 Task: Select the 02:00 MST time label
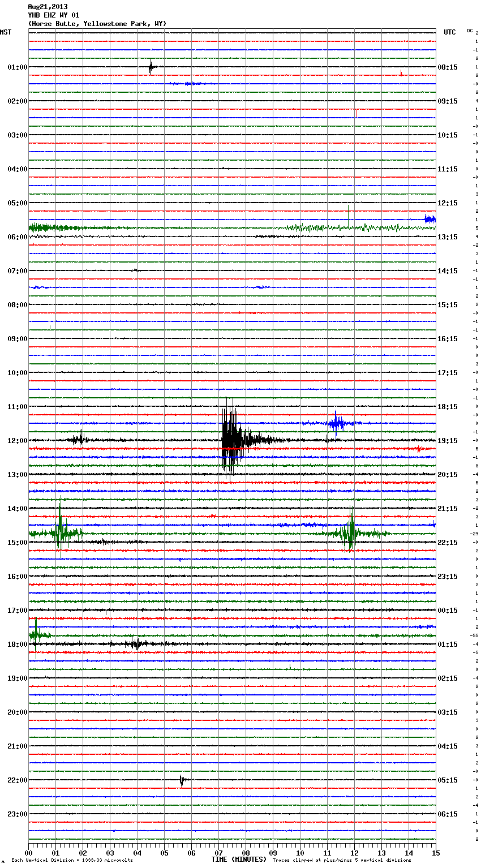click(x=18, y=101)
